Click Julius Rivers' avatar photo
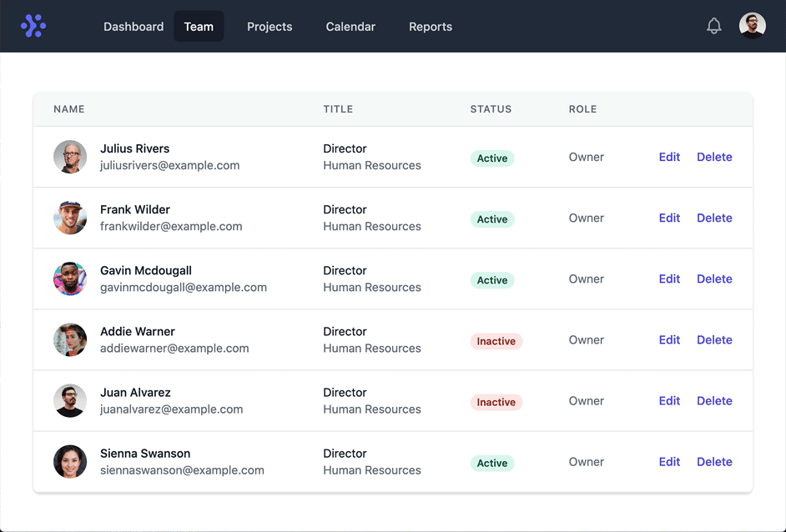Viewport: 786px width, 532px height. point(70,157)
